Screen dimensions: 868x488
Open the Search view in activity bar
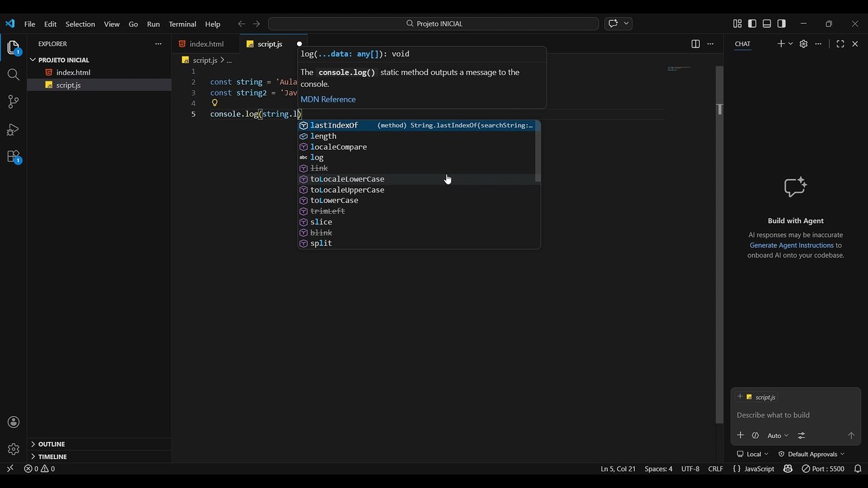pos(13,75)
